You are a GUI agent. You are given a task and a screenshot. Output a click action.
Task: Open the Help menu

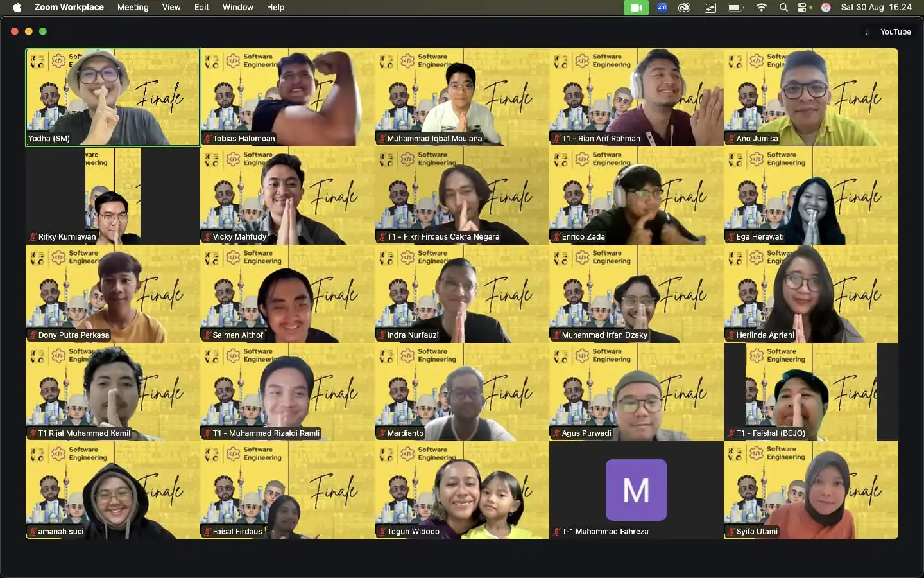275,8
